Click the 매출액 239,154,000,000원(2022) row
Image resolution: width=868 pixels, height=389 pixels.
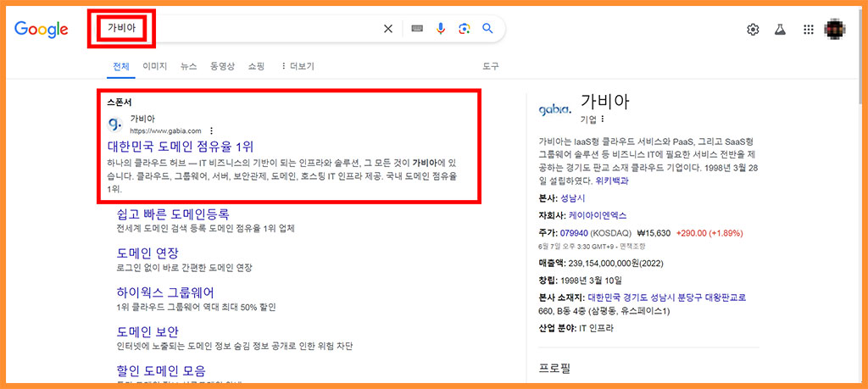[601, 263]
